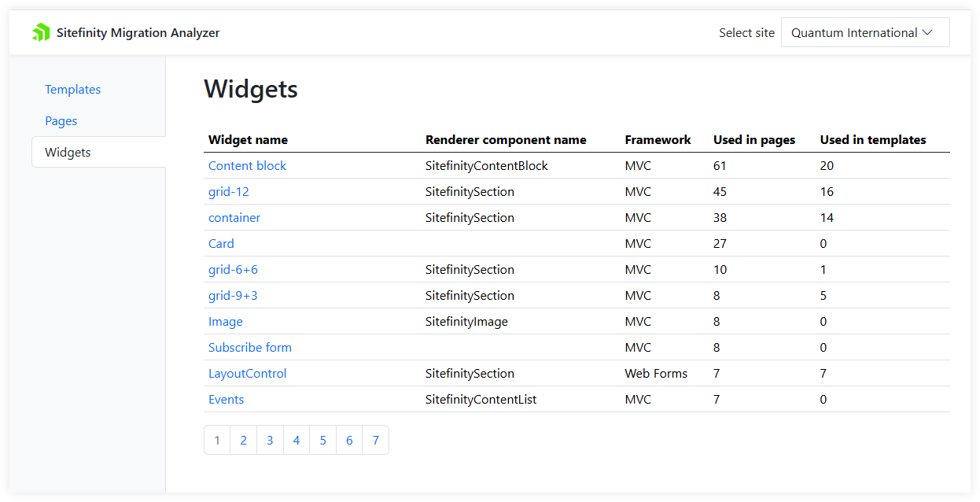Open the Events widget link
This screenshot has height=502, width=980.
click(x=227, y=399)
